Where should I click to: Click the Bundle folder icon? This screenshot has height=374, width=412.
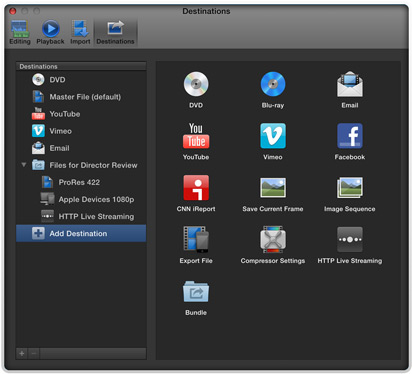196,291
